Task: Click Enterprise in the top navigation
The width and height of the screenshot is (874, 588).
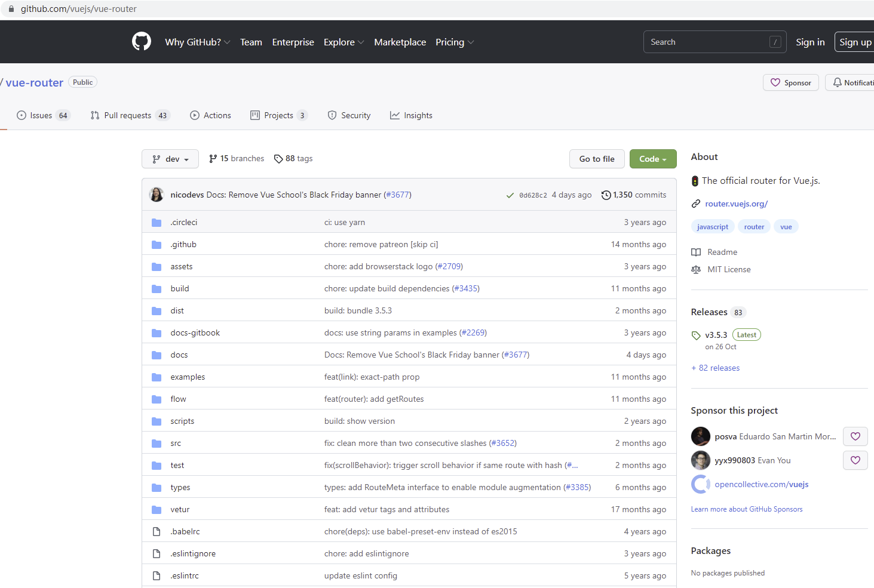Action: click(293, 42)
